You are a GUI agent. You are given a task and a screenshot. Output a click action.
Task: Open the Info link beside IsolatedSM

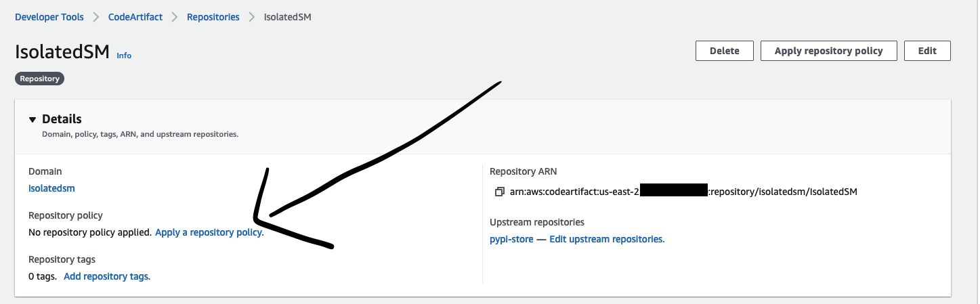124,56
